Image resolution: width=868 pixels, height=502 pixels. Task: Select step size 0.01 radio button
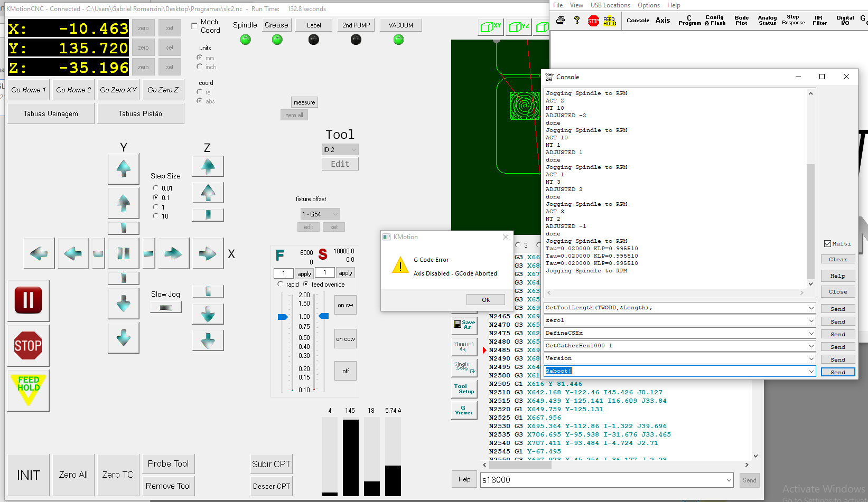(x=155, y=188)
